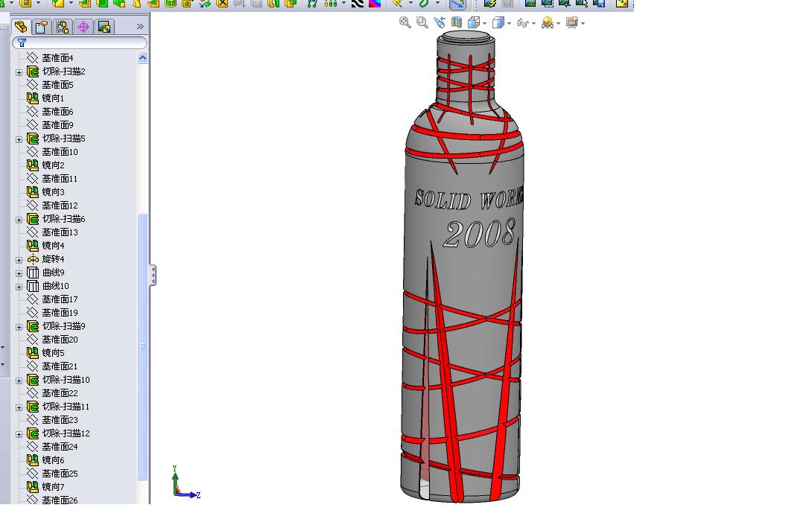Open the Apply Scene dropdown arrow
Viewport: 812px width, 528px height.
tap(558, 23)
